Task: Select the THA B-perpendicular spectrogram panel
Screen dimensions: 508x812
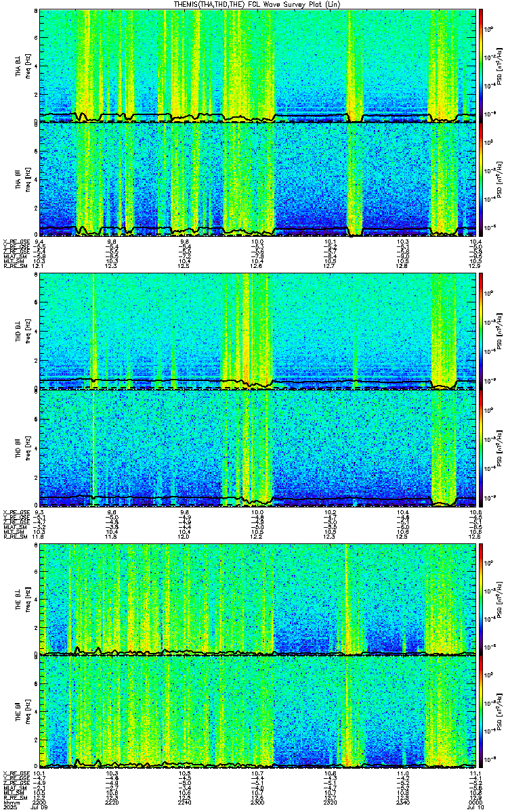Action: point(257,66)
